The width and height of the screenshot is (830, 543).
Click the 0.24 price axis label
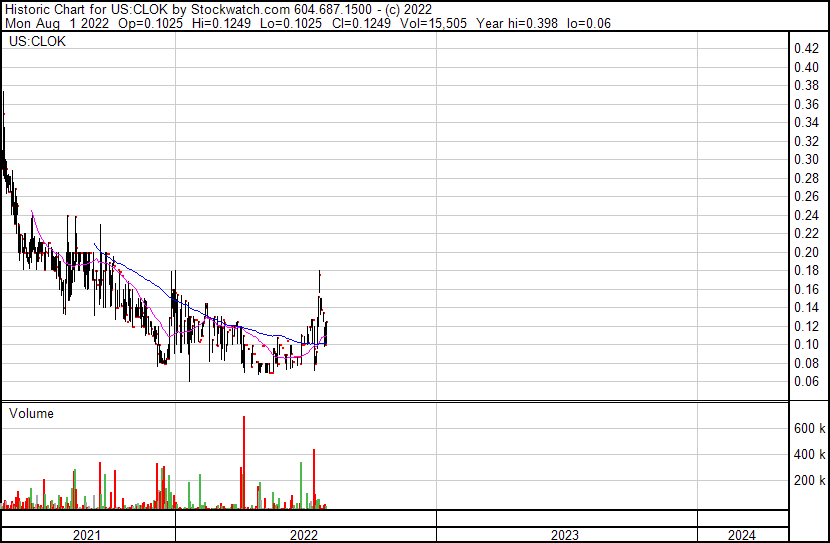[807, 215]
